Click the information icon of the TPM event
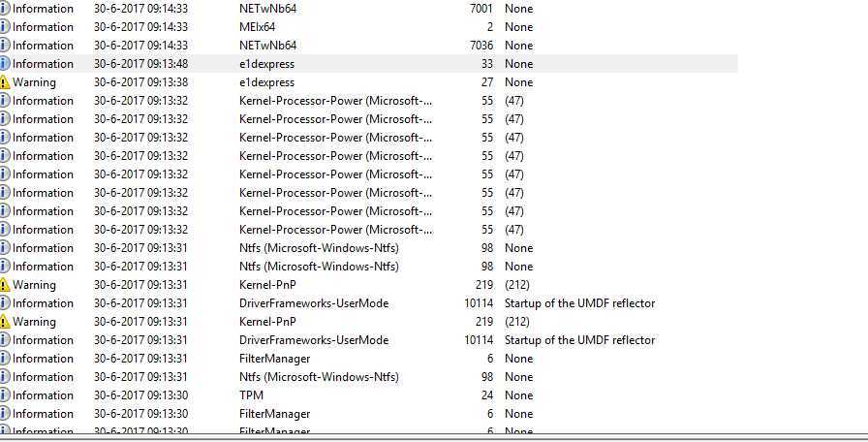Image resolution: width=868 pixels, height=442 pixels. pyautogui.click(x=5, y=395)
